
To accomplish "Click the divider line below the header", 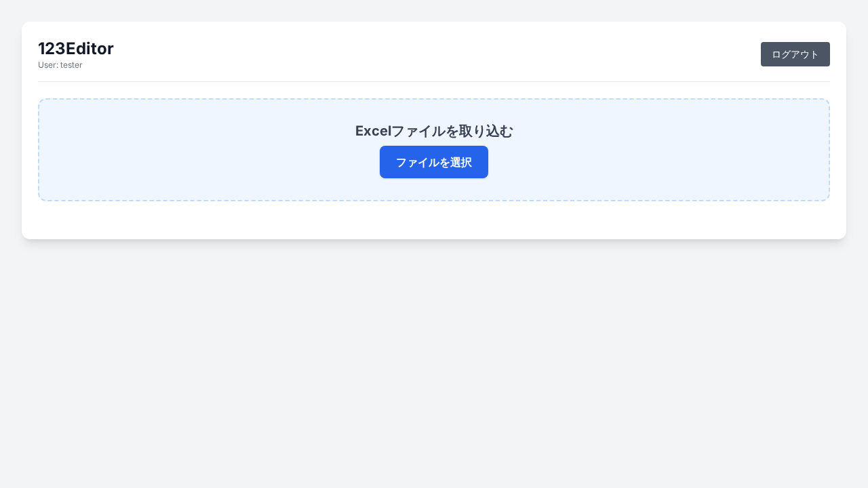I will (434, 81).
